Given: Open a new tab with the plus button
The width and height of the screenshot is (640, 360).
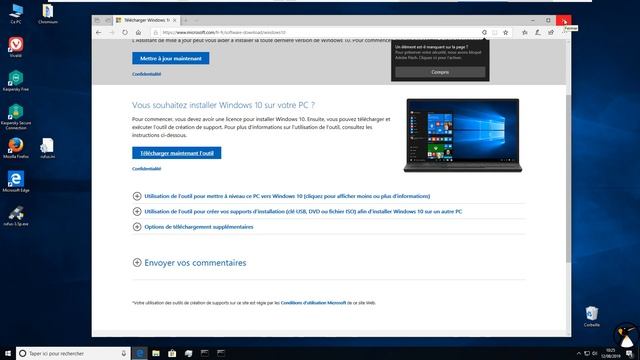Looking at the screenshot, I should tap(186, 20).
